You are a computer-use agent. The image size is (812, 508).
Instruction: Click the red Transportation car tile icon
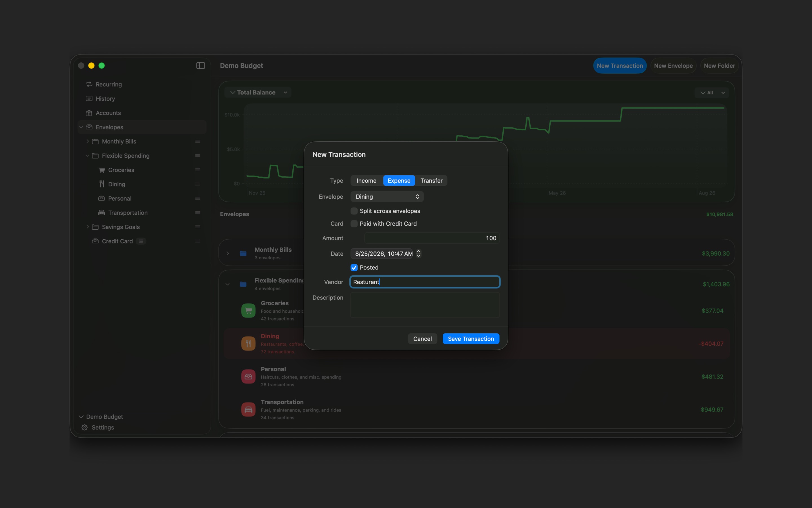[248, 410]
